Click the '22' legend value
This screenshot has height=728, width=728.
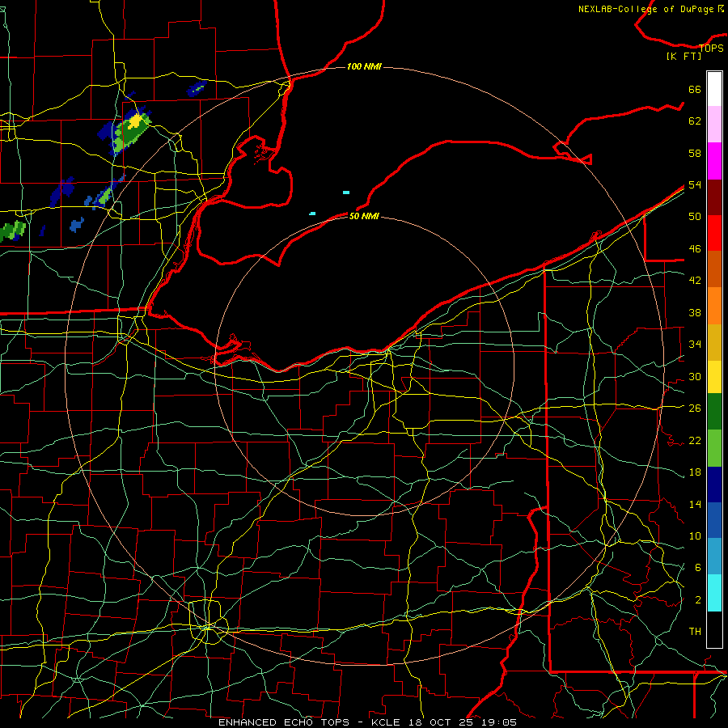[695, 440]
